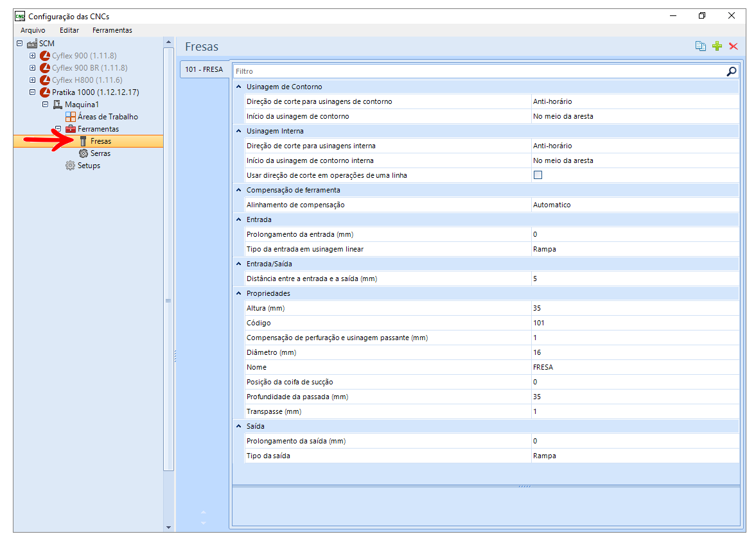The image size is (756, 541).
Task: Click the Cyflex 900 BR machine icon
Action: (45, 68)
